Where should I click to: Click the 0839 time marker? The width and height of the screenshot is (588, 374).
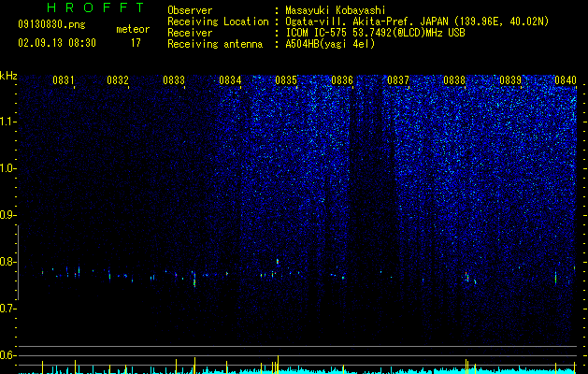pos(510,80)
